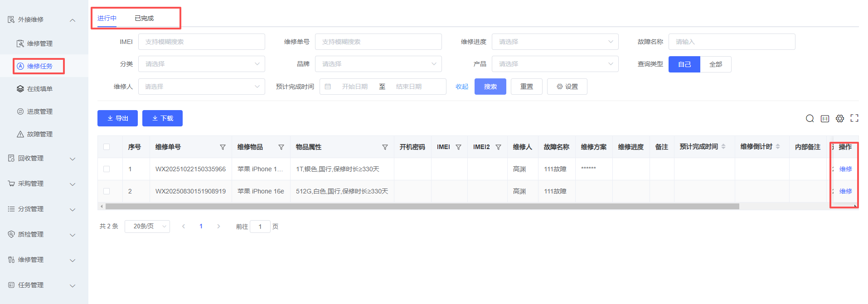Open the 品牌 dropdown
The width and height of the screenshot is (868, 304).
tap(378, 64)
